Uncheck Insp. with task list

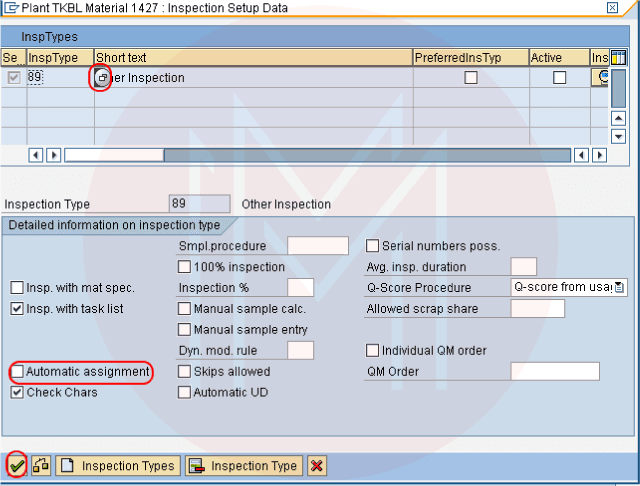click(x=17, y=309)
